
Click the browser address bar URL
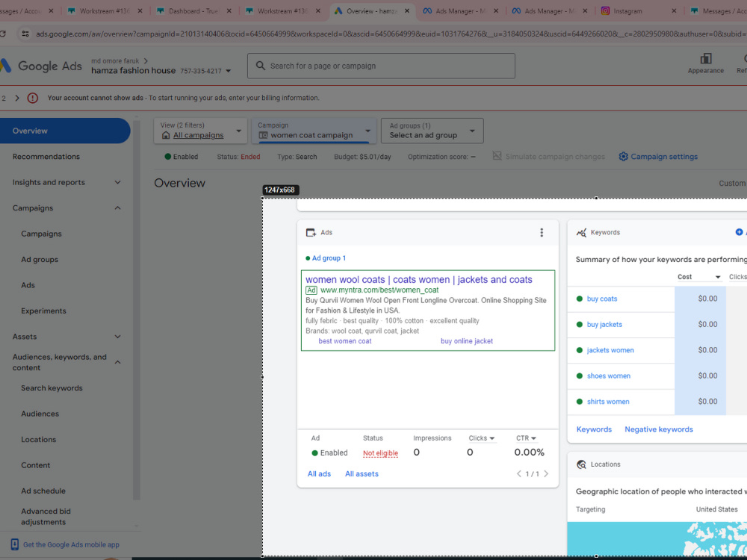[x=391, y=34]
